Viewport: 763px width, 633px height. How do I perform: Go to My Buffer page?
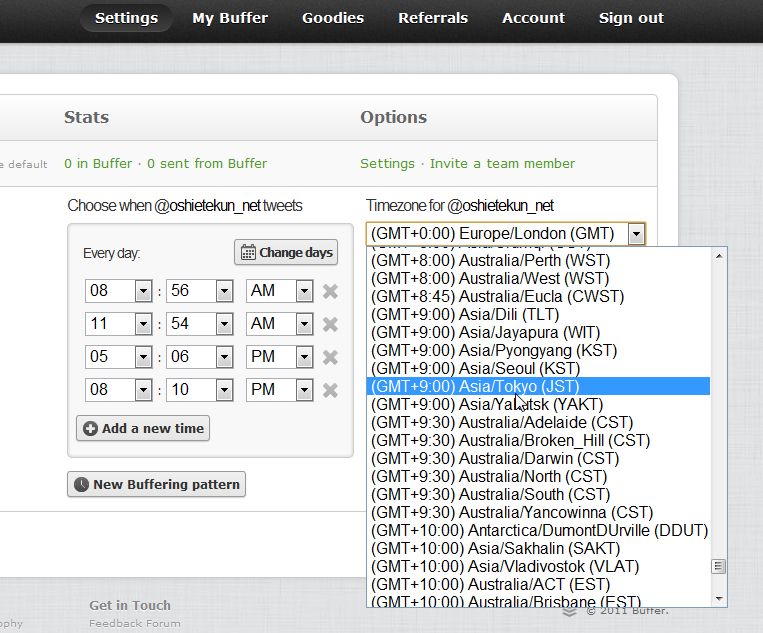coord(230,18)
